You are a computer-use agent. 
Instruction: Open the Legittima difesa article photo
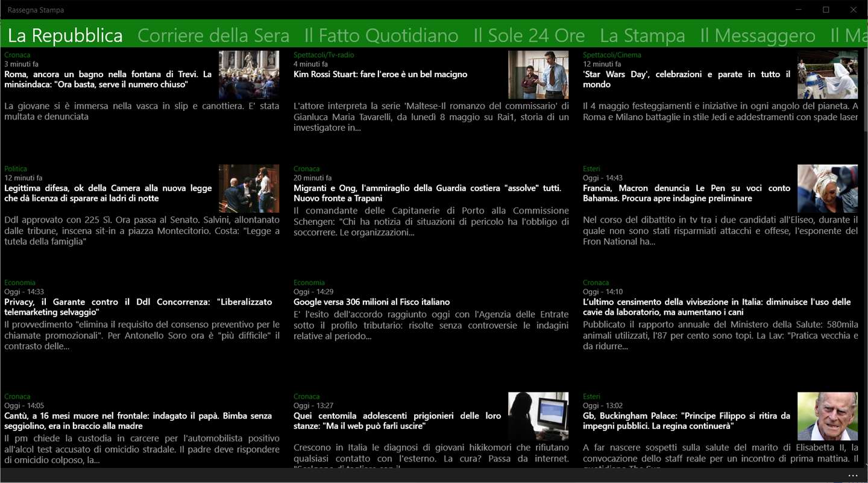pos(249,189)
